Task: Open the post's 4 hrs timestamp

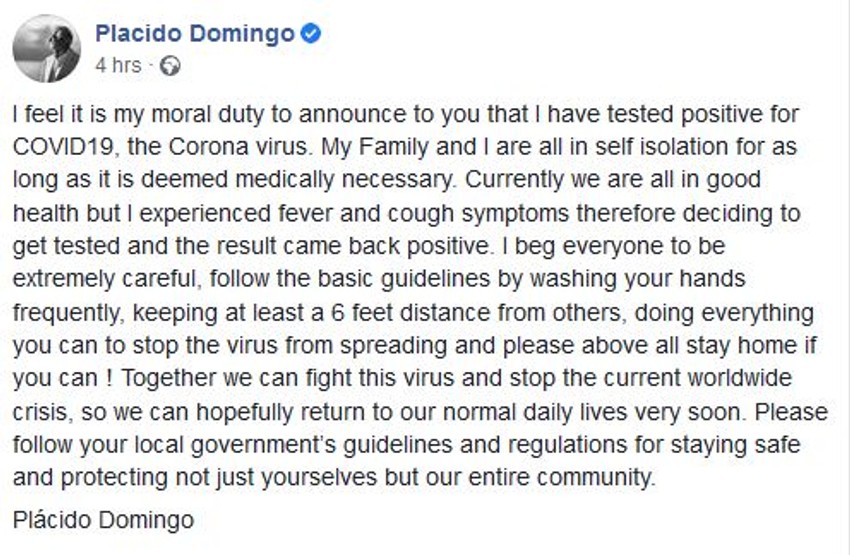Action: 118,65
